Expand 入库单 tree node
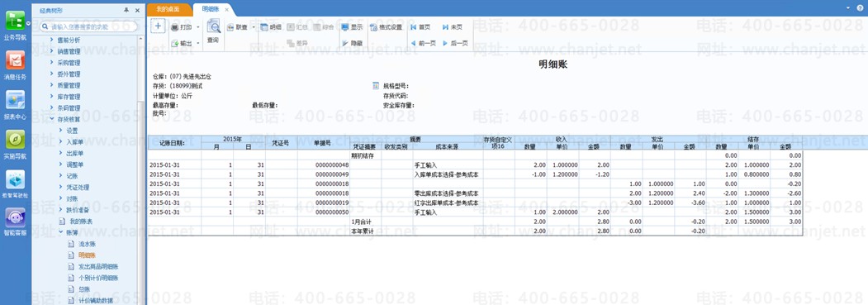The image size is (868, 305). click(x=61, y=141)
